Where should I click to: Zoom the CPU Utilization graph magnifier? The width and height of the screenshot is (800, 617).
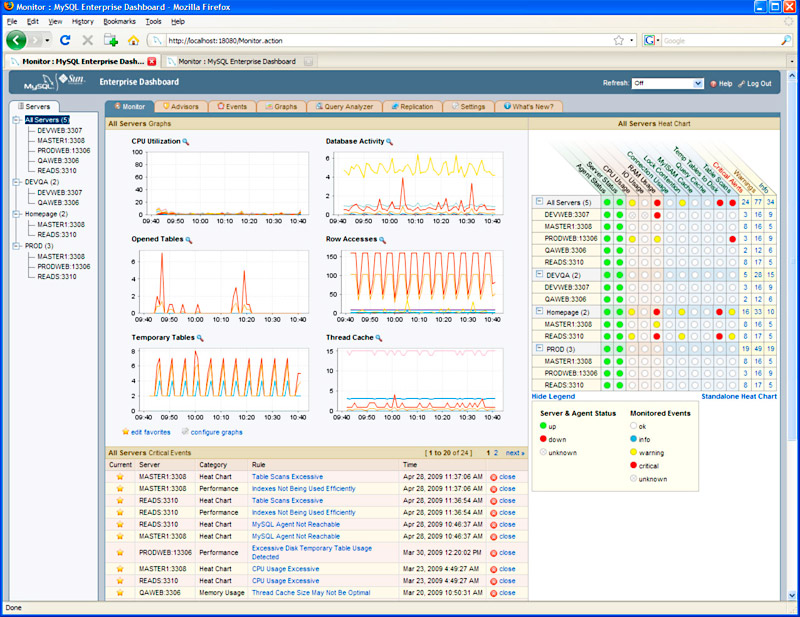(186, 142)
